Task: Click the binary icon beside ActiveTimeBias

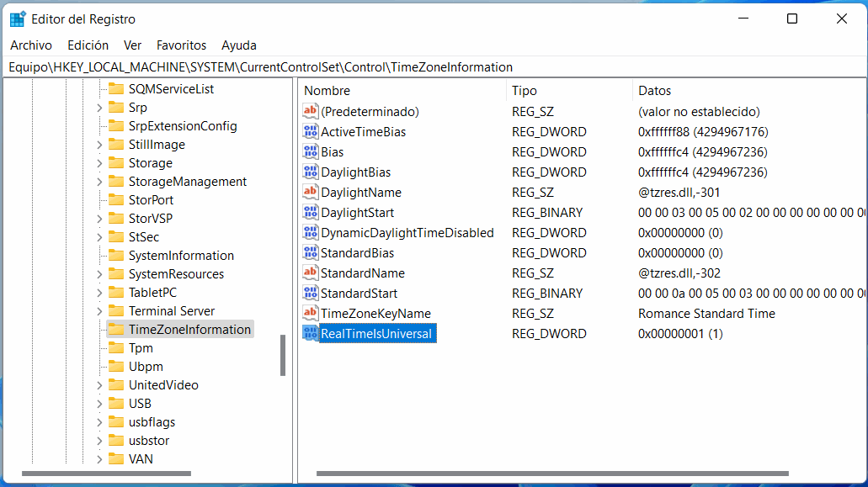Action: click(x=311, y=132)
